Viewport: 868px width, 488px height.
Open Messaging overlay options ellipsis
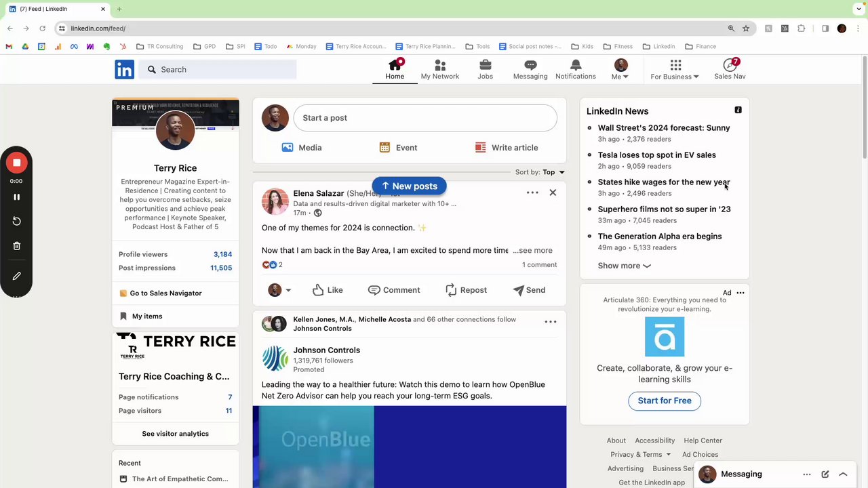[x=806, y=474]
